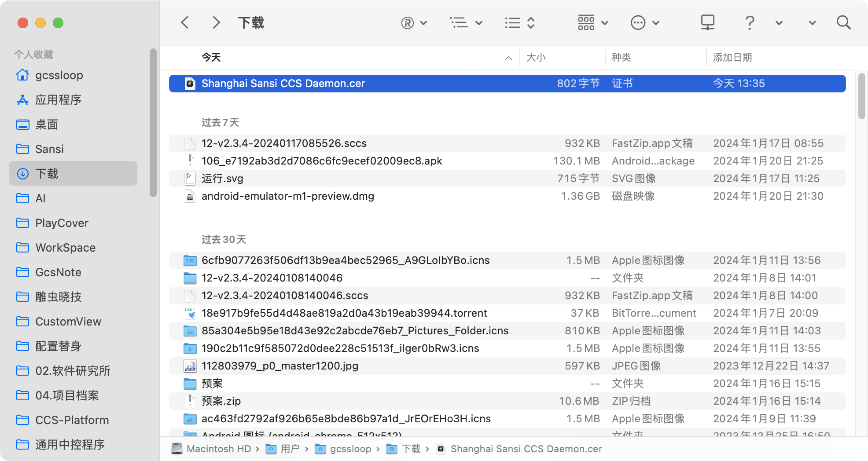Open the Sansi folder in the sidebar

[73, 149]
